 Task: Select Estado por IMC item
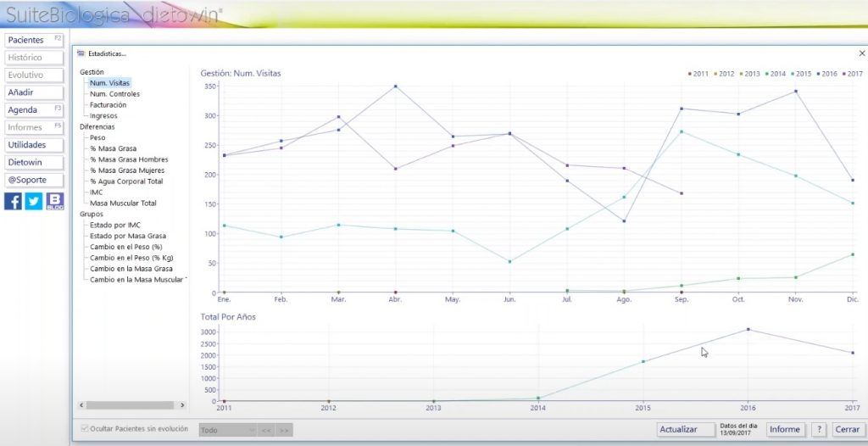115,225
